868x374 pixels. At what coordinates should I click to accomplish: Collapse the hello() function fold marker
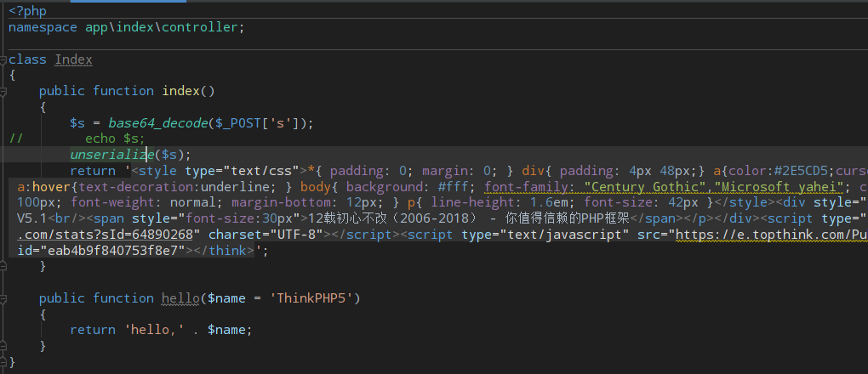pyautogui.click(x=3, y=299)
